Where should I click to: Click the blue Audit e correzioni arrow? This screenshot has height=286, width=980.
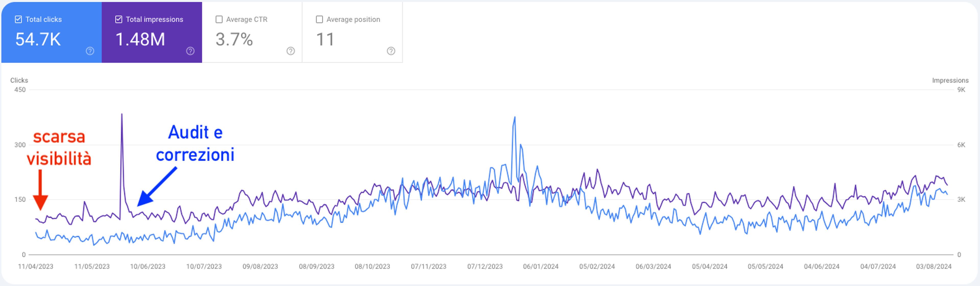[157, 187]
